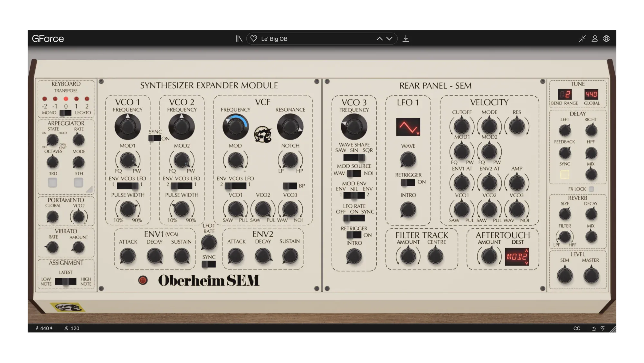This screenshot has width=644, height=363.
Task: Toggle VCO 3 RETRIGGER ON switch
Action: 354,235
